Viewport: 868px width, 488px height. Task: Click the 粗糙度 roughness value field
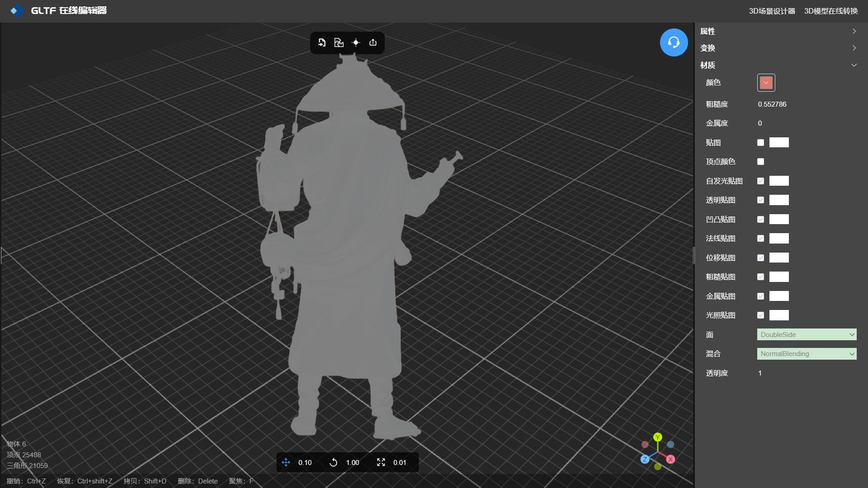[772, 104]
